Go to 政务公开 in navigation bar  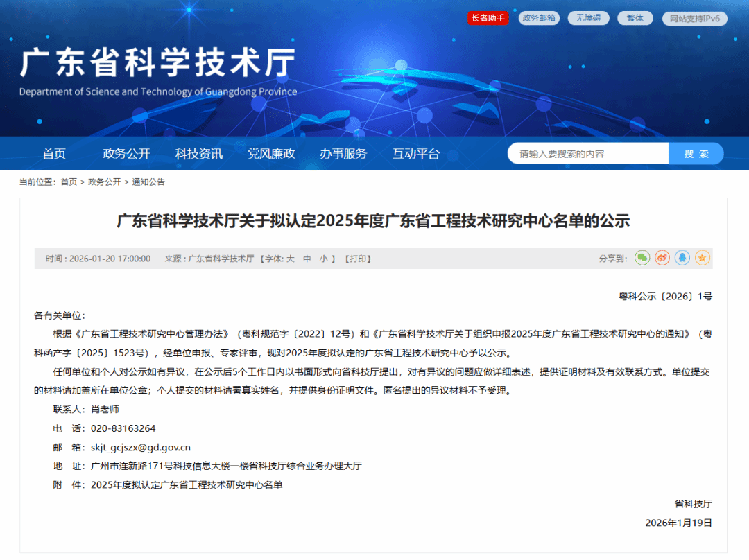coord(126,154)
